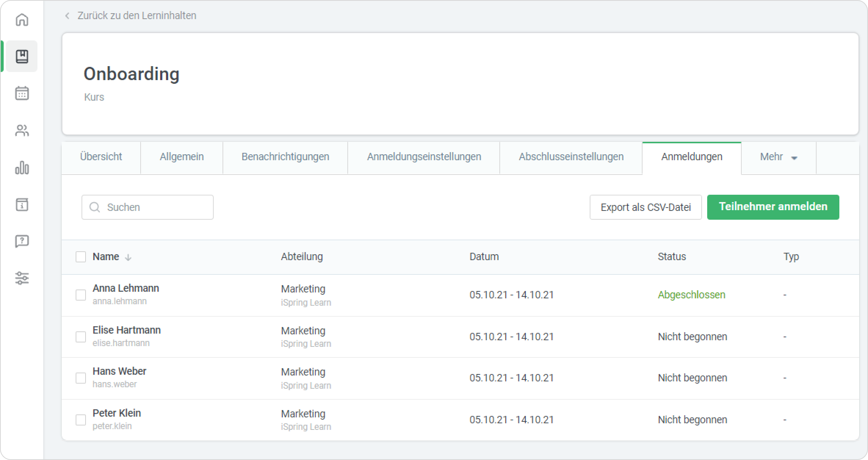868x460 pixels.
Task: Open the settings sliders icon
Action: coord(22,278)
